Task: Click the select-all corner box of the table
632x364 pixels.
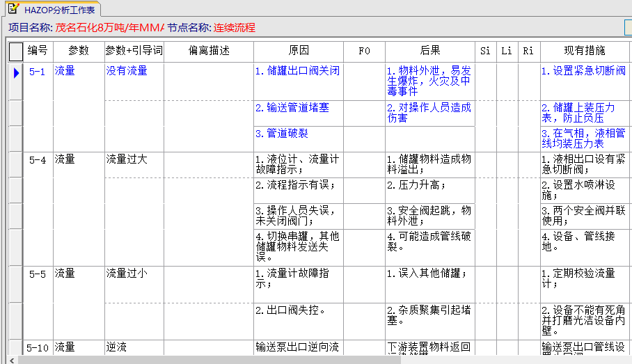Action: pyautogui.click(x=16, y=52)
